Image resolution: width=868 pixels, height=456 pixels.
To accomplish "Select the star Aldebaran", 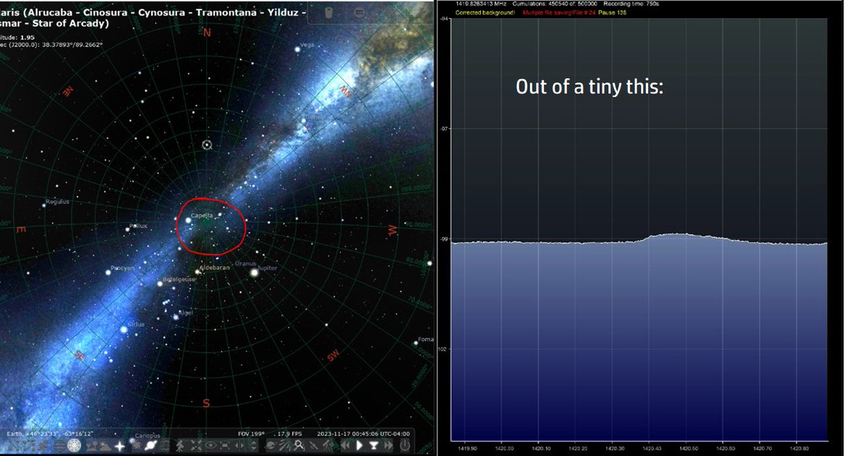I will pyautogui.click(x=198, y=272).
